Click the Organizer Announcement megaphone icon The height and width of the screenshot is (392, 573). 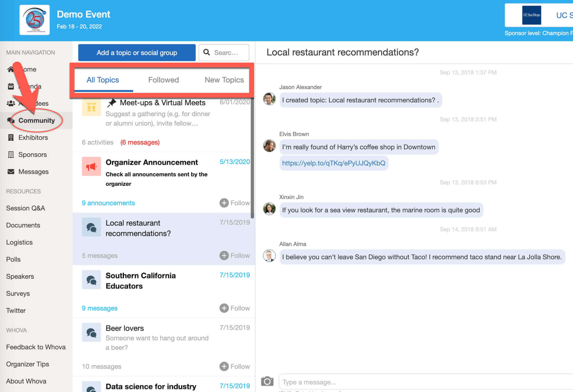[x=91, y=166]
